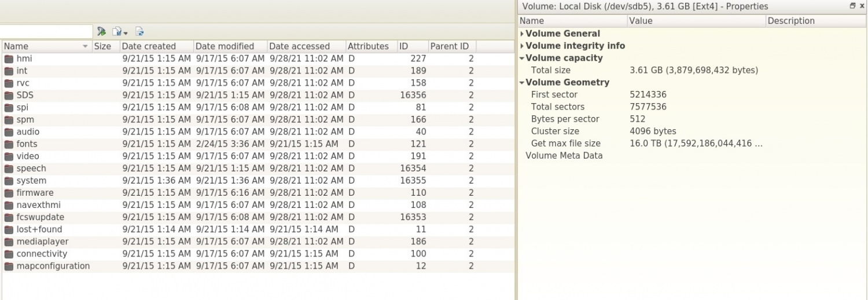The width and height of the screenshot is (868, 300).
Task: Sort by Date created column header
Action: point(156,46)
